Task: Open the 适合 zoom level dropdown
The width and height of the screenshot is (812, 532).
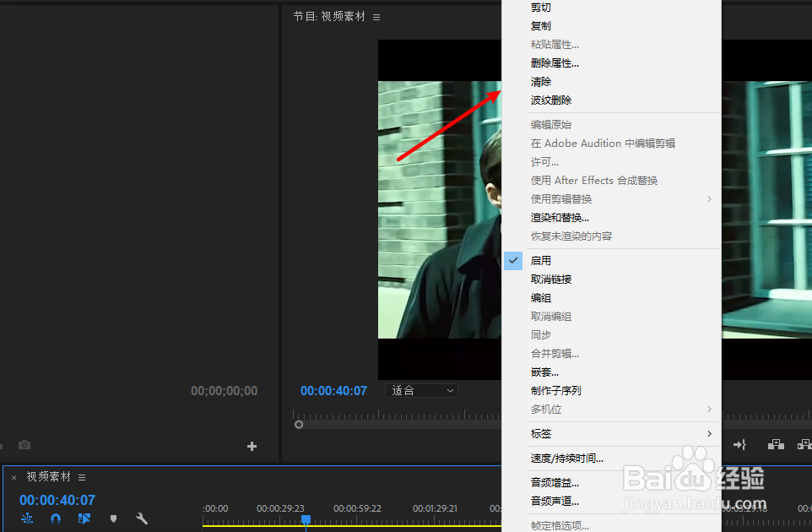Action: point(421,391)
